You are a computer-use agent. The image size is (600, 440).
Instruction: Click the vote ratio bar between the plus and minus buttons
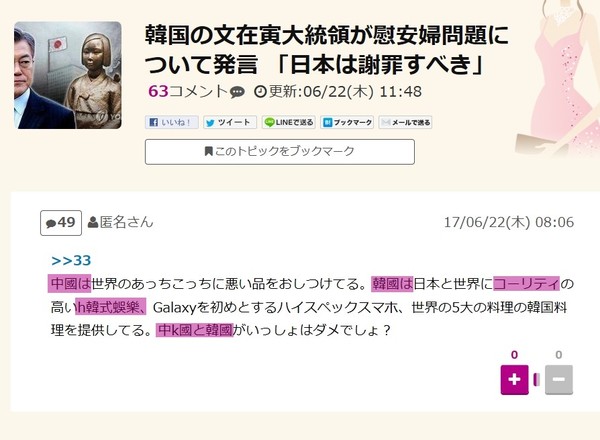point(536,380)
